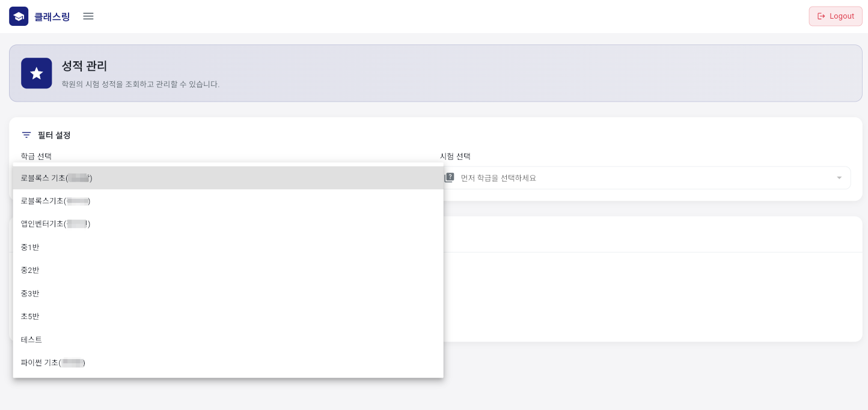Select the highlighted 로블록스 기초 option
This screenshot has width=868, height=410.
[x=57, y=178]
